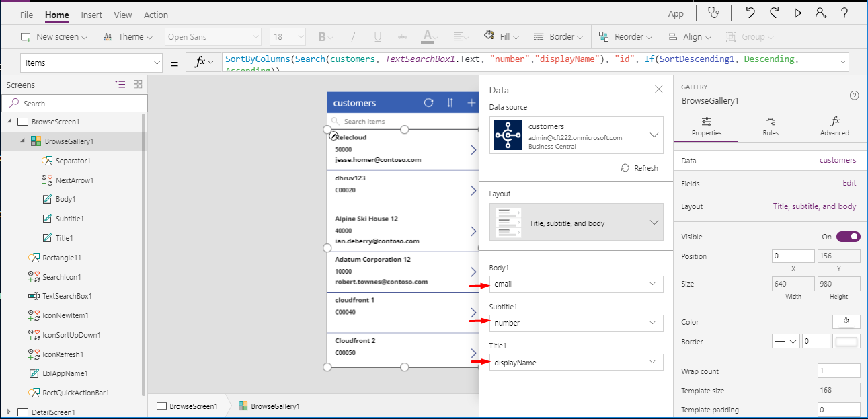
Task: Open Help question mark icon
Action: coord(844,13)
